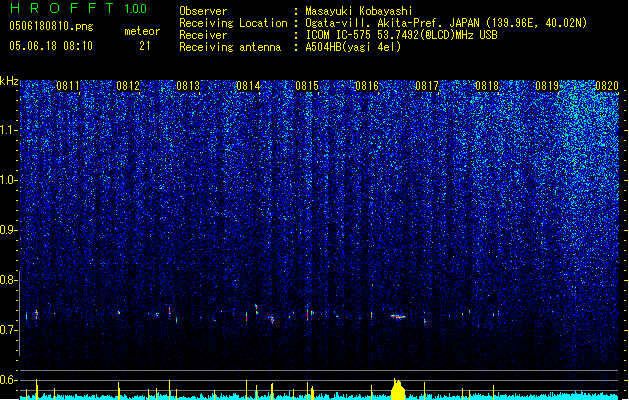
Task: Click the Receiver label
Action: 203,35
